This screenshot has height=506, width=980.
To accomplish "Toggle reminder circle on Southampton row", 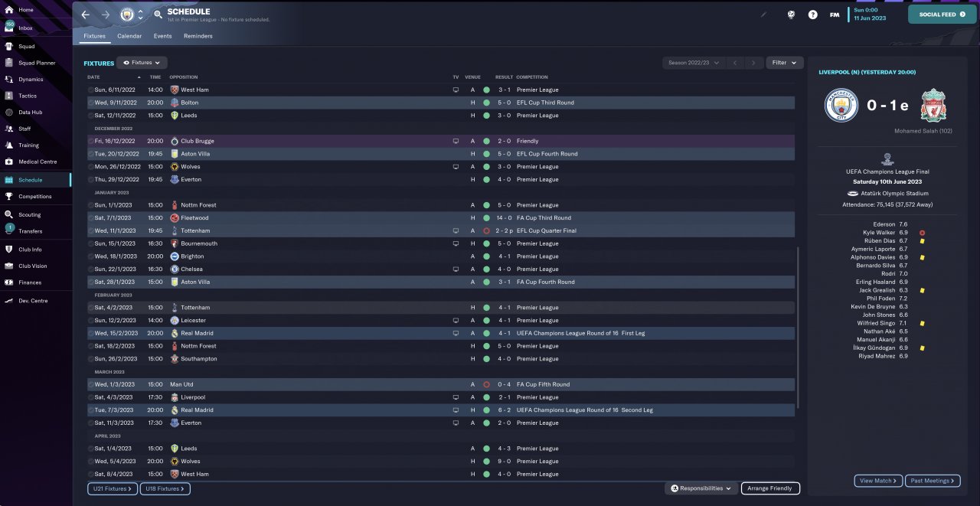I will coord(90,359).
